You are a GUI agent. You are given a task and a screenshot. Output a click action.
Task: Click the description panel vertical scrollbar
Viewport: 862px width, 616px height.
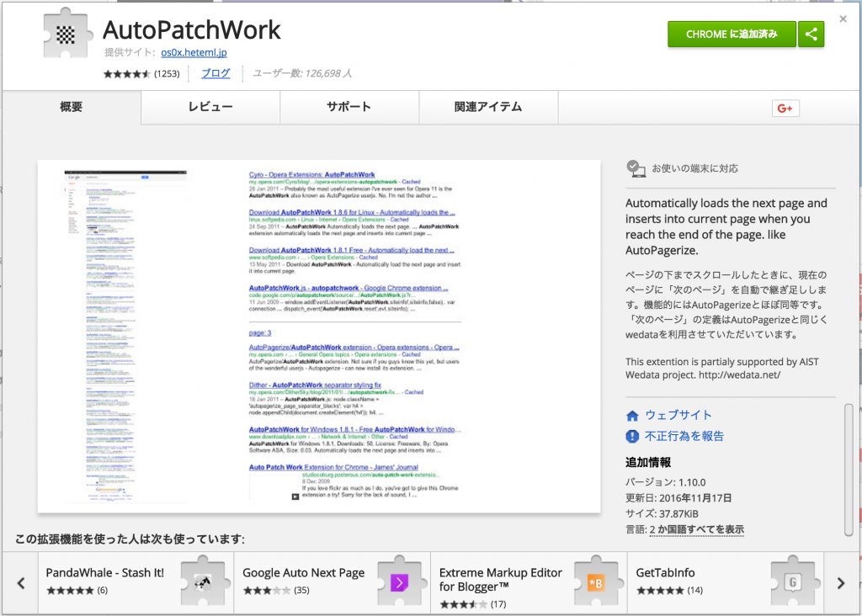[849, 470]
